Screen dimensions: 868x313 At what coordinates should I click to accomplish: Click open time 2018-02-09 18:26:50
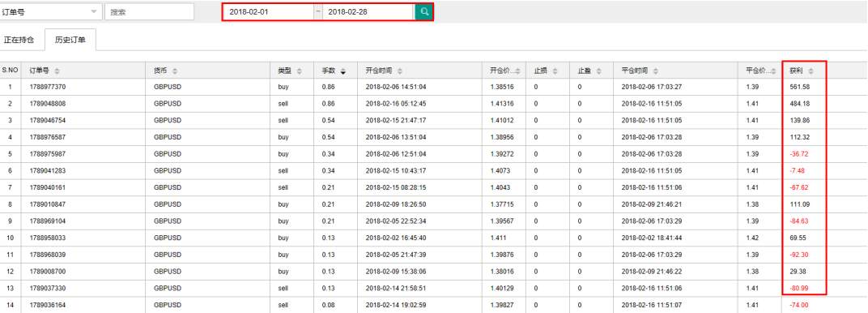tap(396, 204)
